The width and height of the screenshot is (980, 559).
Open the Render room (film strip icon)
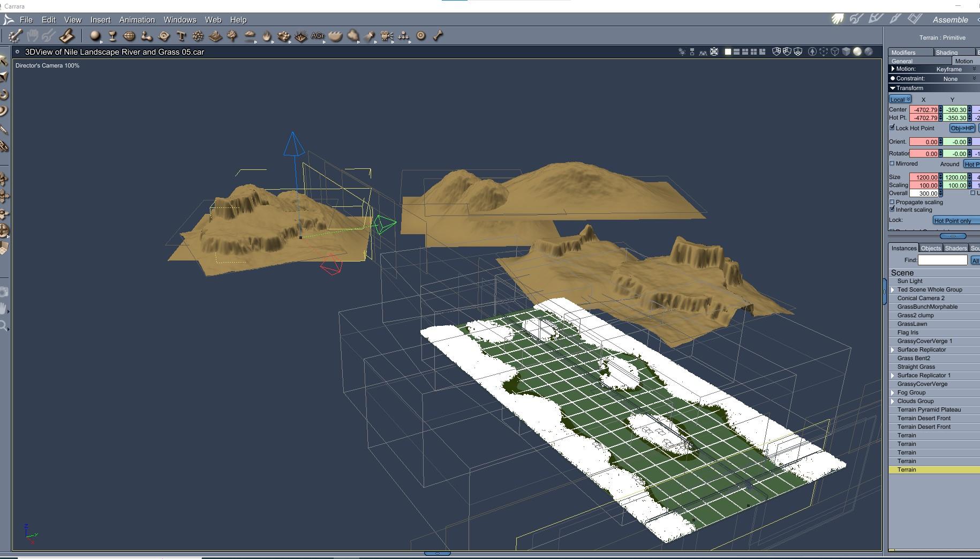(x=915, y=19)
